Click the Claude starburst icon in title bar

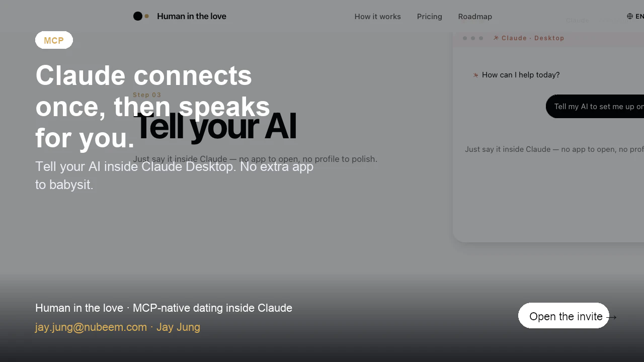pos(496,38)
